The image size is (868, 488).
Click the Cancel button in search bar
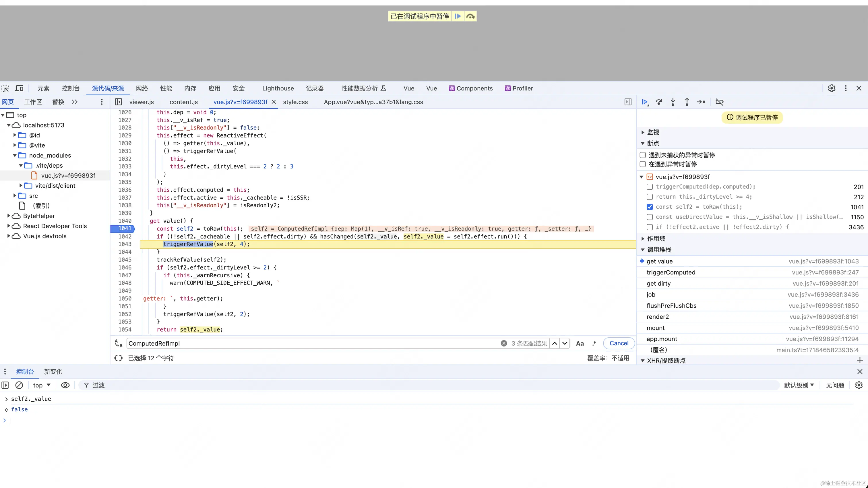619,343
